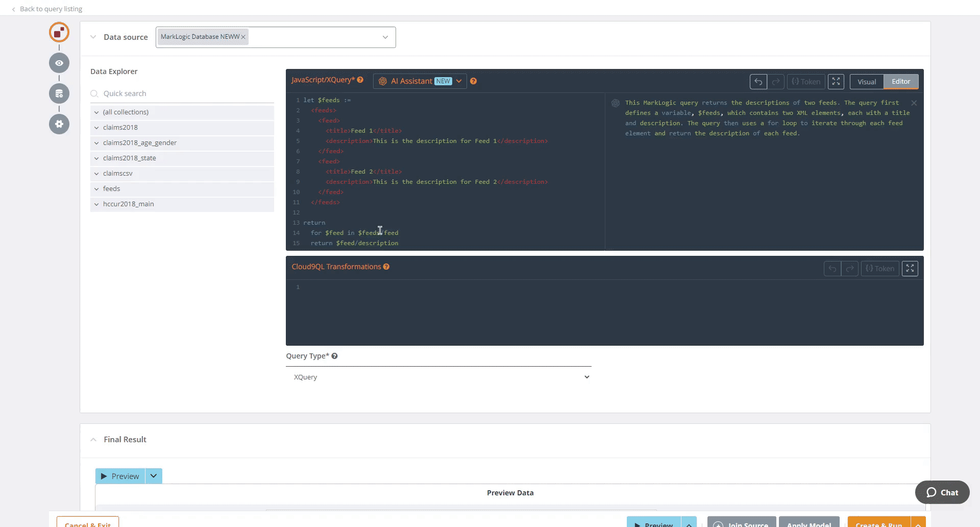The height and width of the screenshot is (527, 980).
Task: Switch to Editor query mode
Action: pos(900,82)
